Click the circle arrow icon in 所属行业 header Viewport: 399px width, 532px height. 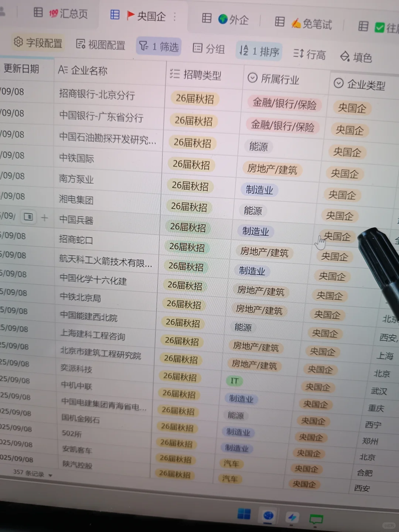point(252,78)
